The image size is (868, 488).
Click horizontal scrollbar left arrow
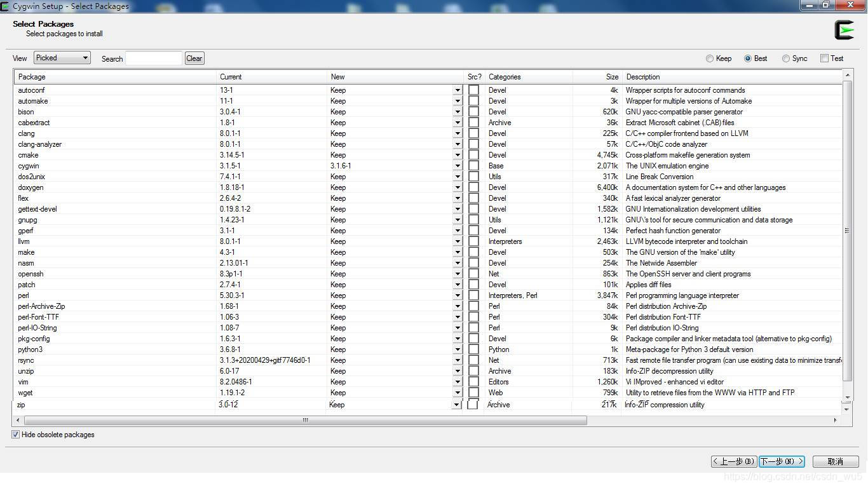point(18,420)
